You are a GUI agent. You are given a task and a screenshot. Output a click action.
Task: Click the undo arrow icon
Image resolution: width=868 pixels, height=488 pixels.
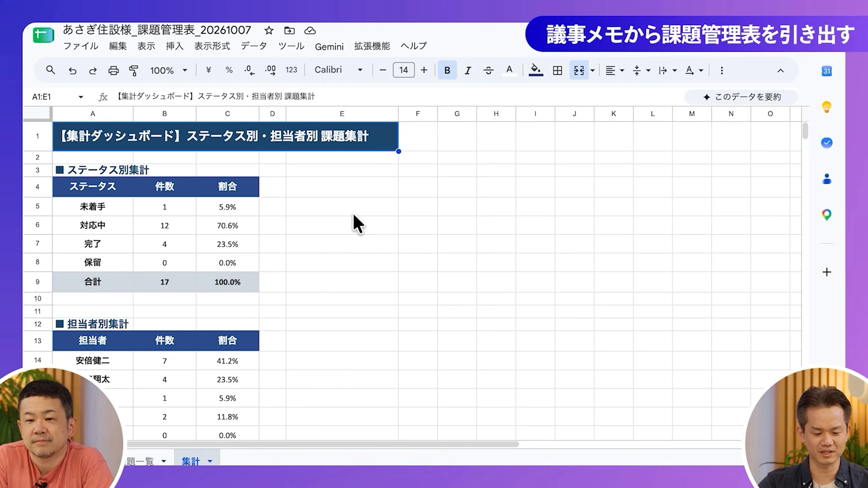tap(72, 70)
